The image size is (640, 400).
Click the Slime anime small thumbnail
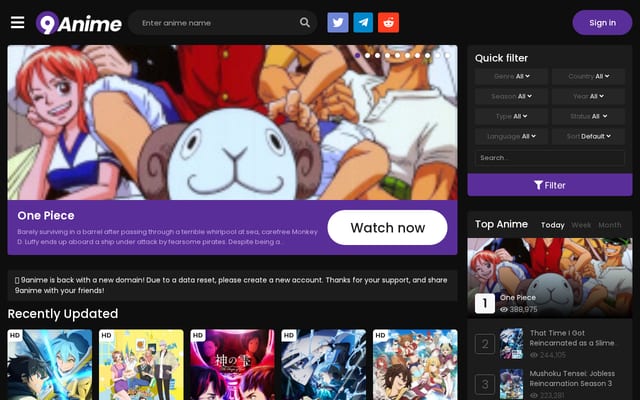click(x=511, y=343)
